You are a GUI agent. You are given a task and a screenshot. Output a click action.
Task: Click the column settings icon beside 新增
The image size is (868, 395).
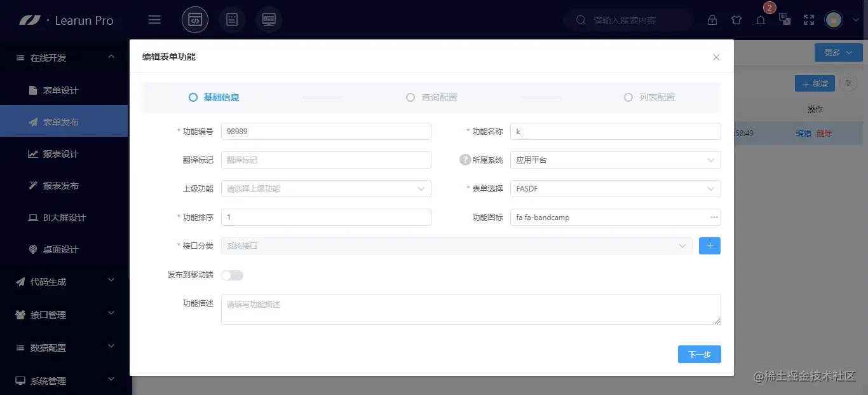[848, 83]
